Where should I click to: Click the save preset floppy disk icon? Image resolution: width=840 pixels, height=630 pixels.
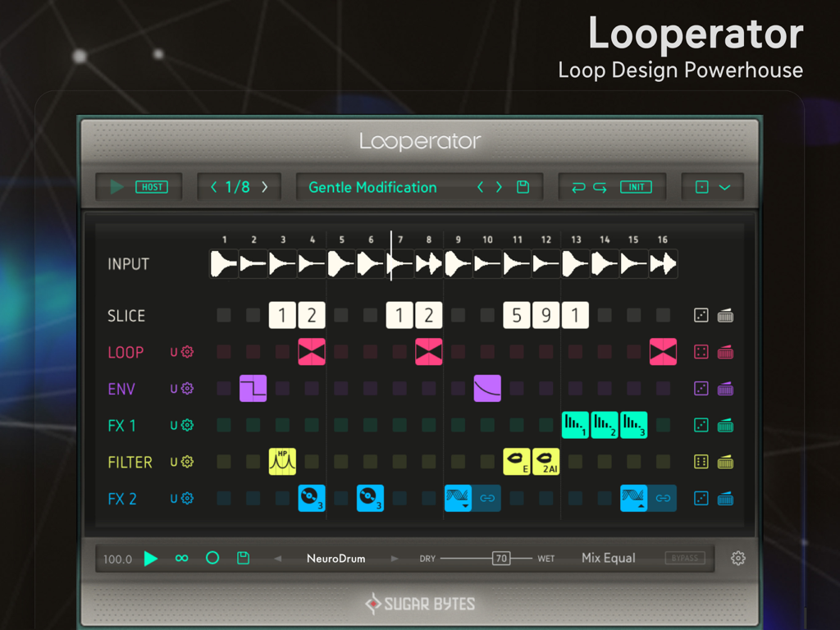tap(523, 187)
